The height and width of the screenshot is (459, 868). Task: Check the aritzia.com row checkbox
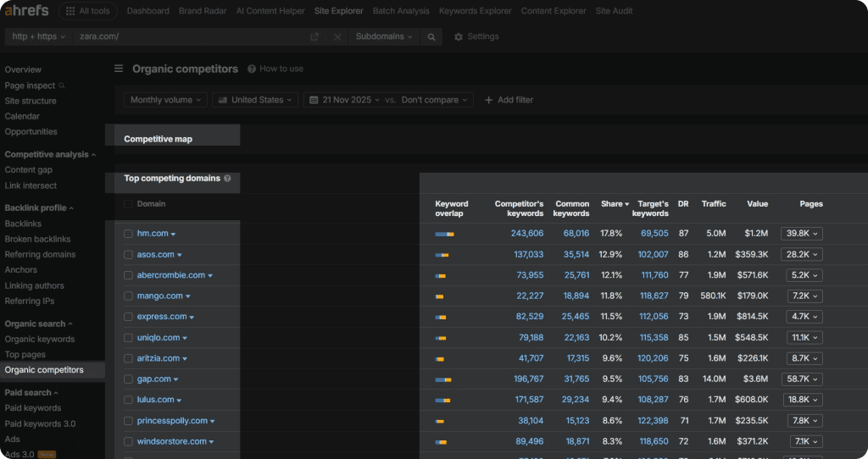coord(128,358)
